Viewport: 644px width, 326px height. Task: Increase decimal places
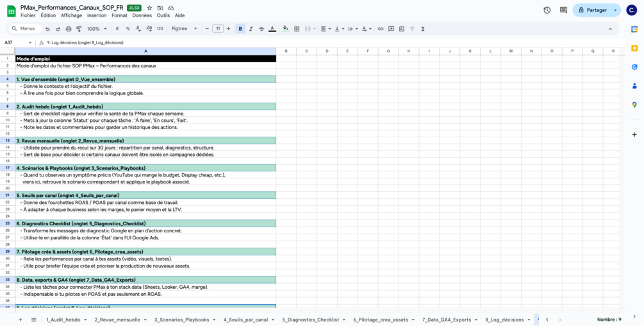tap(149, 29)
